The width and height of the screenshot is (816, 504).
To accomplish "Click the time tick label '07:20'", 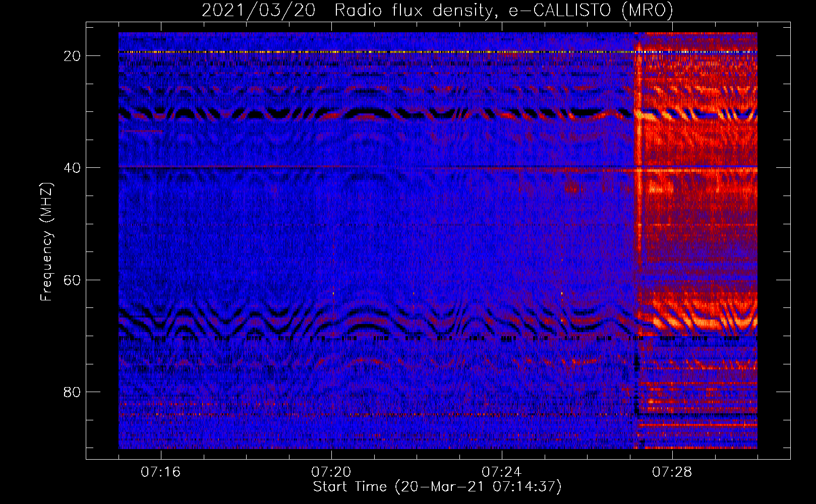I will tap(331, 472).
